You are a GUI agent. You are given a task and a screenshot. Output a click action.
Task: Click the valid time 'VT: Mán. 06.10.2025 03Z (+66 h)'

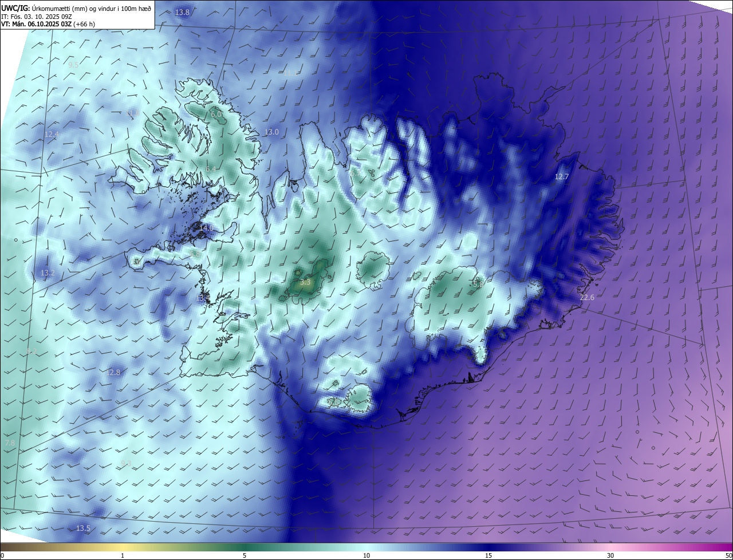point(48,24)
